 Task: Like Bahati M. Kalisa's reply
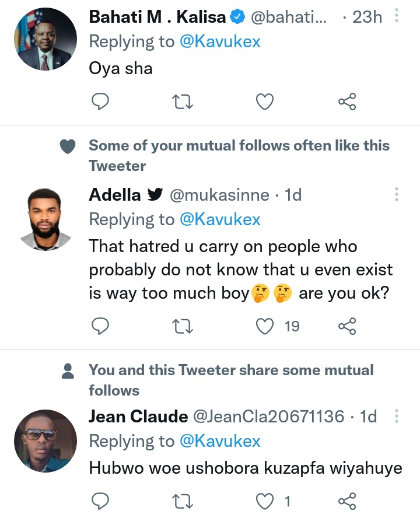coord(265,102)
